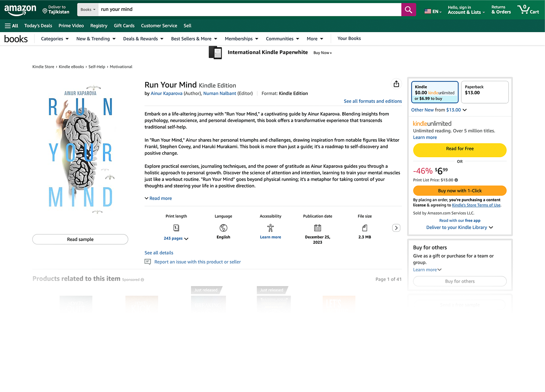Click the magnifying glass search button

(x=408, y=10)
